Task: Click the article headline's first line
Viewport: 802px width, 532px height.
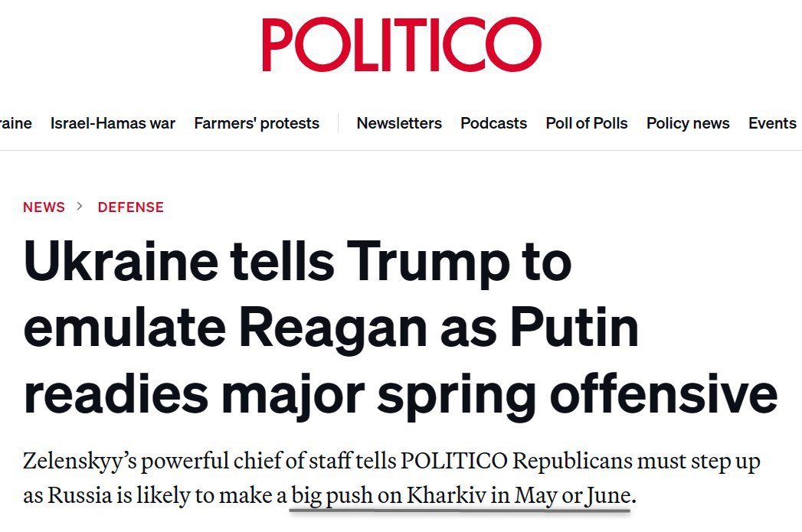Action: click(x=297, y=262)
